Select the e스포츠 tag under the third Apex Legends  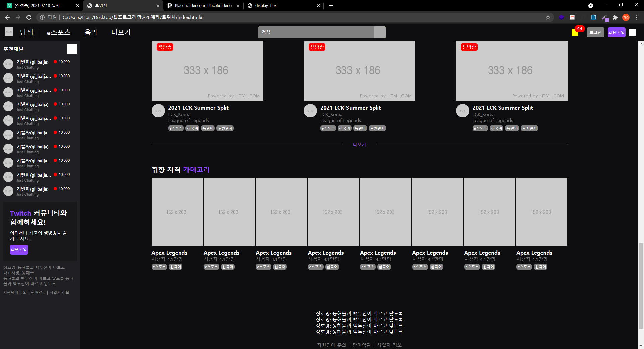coord(264,267)
